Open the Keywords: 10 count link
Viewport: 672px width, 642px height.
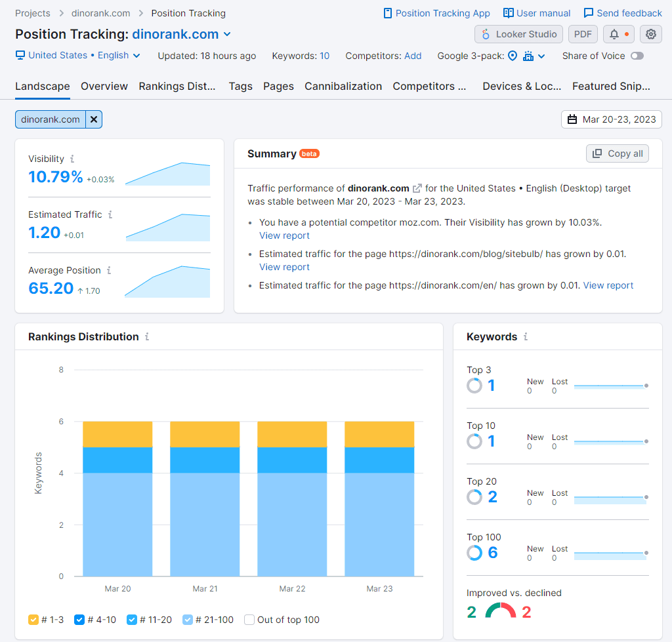pos(324,56)
